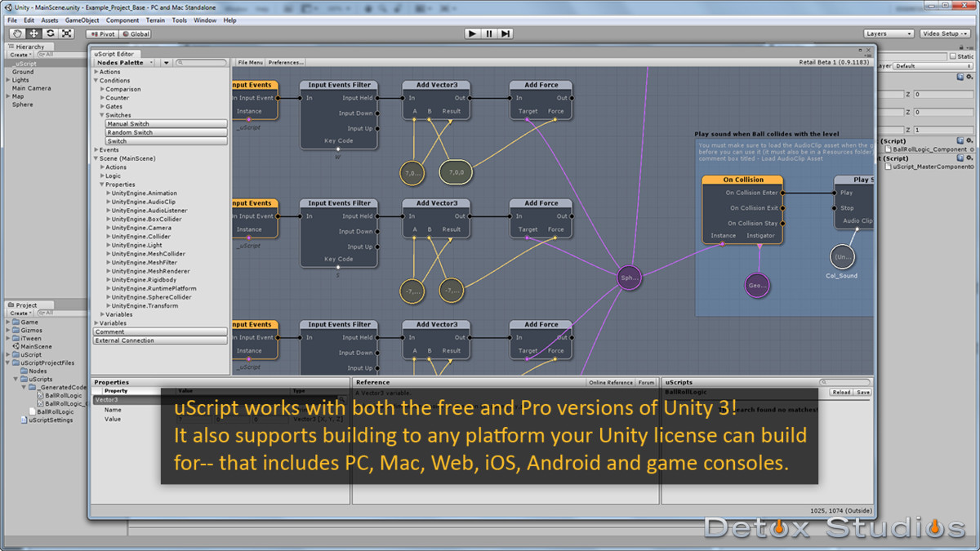Click the uScript File Menu button
This screenshot has height=551, width=980.
click(251, 62)
